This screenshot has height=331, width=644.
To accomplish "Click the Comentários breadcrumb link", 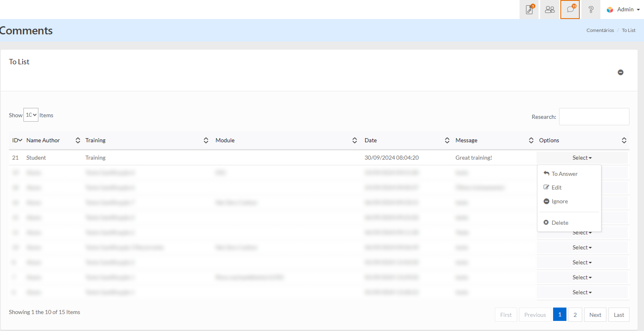I will (600, 30).
